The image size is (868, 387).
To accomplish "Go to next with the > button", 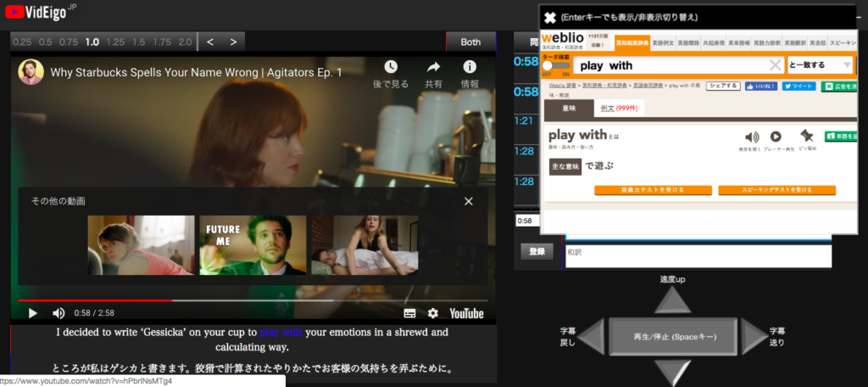I will [233, 42].
